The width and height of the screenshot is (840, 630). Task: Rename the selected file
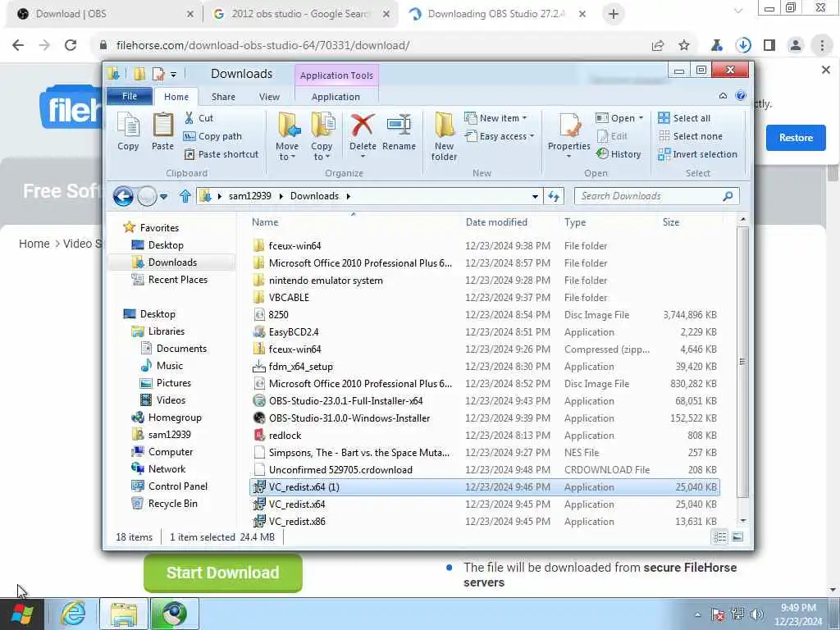click(x=399, y=132)
